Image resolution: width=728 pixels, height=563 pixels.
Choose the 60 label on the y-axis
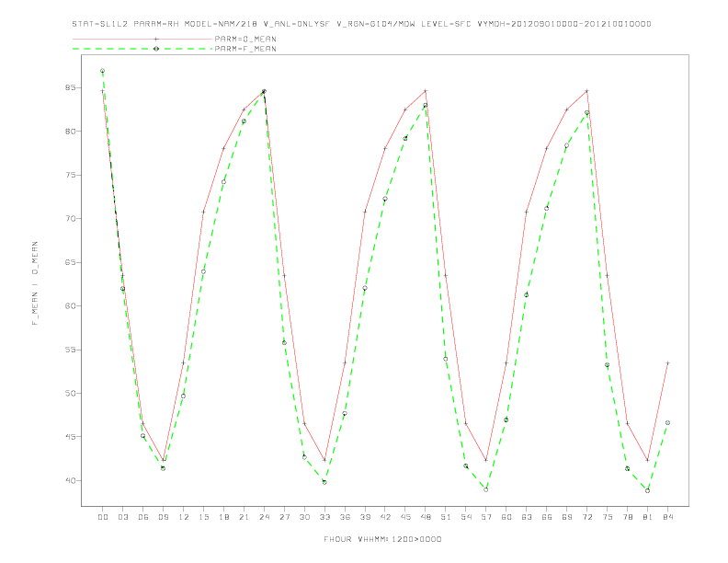(x=70, y=306)
